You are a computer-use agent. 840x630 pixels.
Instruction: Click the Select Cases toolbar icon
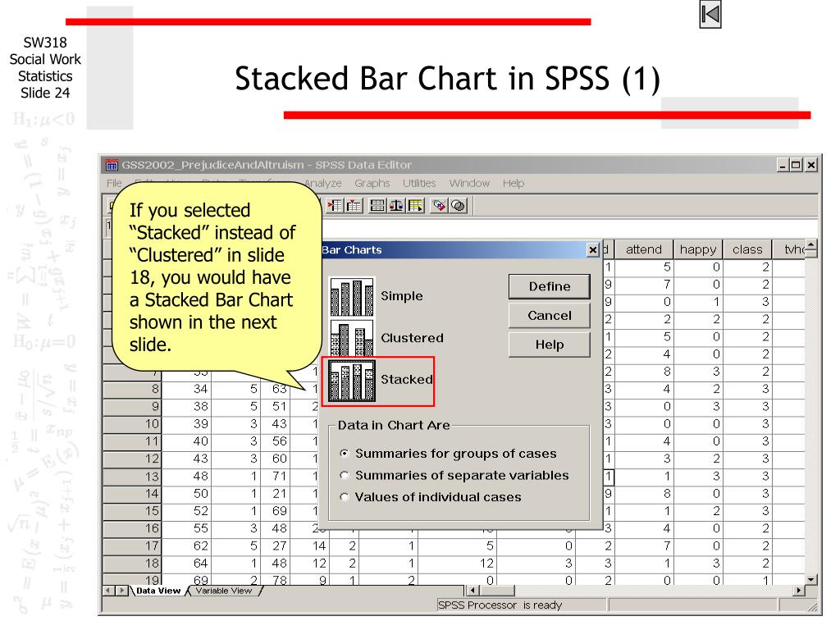coord(415,206)
